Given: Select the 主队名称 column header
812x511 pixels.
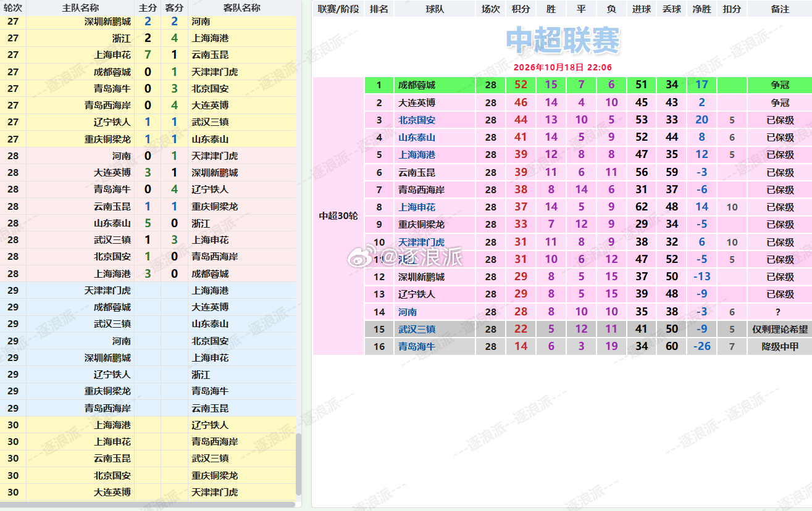Looking at the screenshot, I should [x=80, y=8].
